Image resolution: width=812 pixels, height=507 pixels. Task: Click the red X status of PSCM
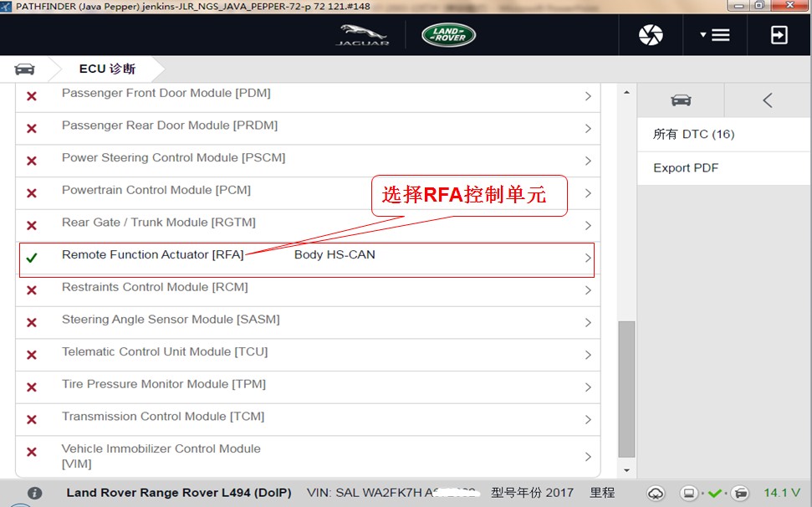click(32, 161)
